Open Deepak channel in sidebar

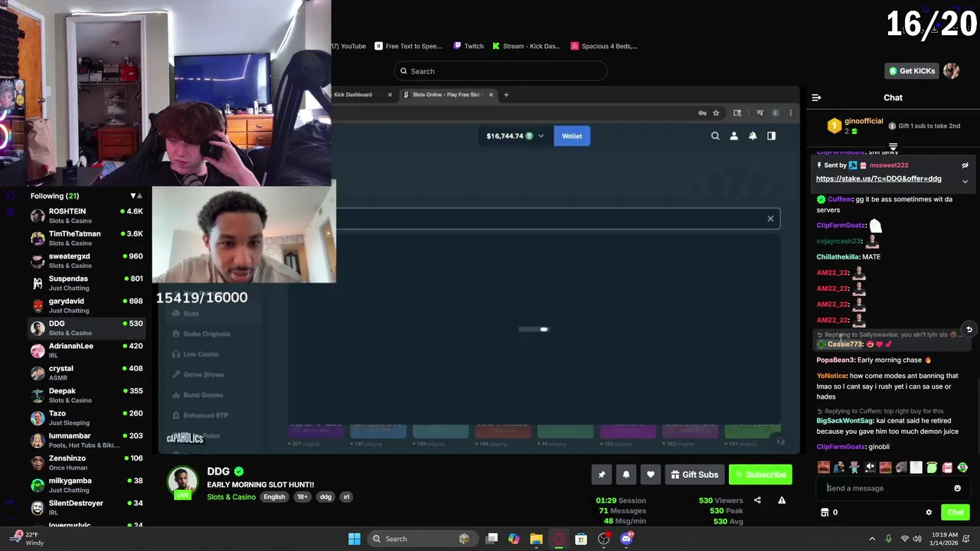[x=86, y=396]
